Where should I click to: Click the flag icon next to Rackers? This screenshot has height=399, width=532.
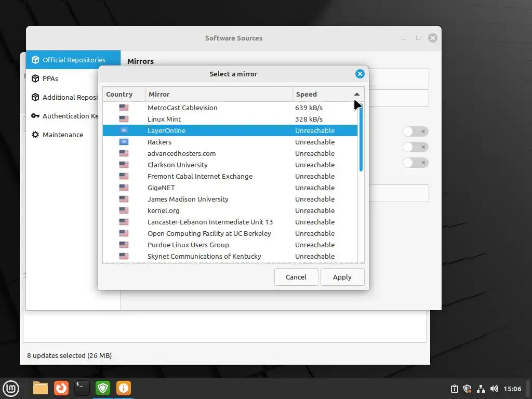[124, 142]
